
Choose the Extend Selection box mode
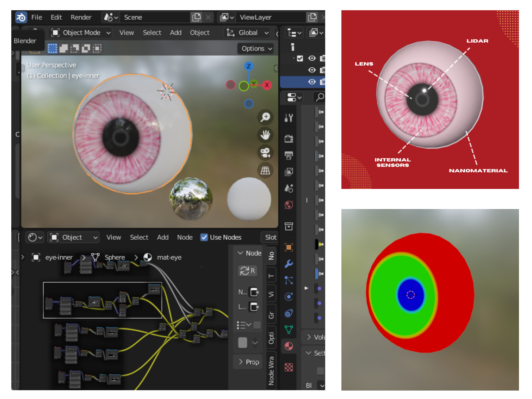[x=63, y=48]
